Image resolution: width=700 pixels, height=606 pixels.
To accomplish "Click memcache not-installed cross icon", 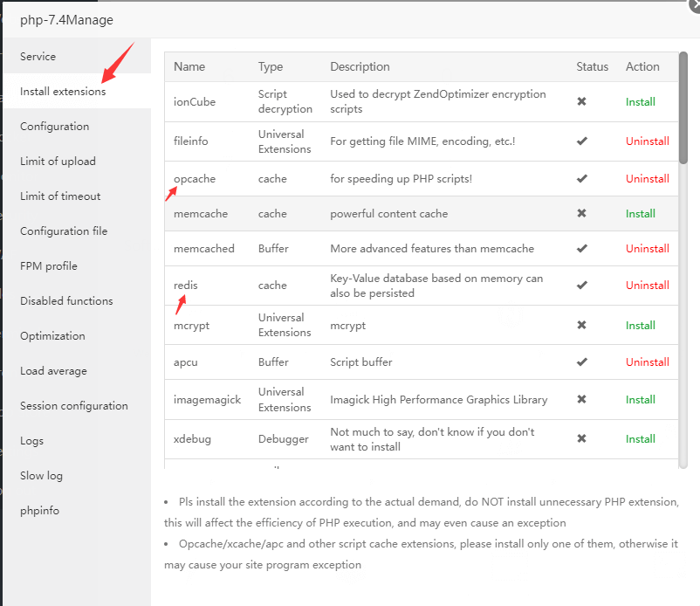I will 581,213.
